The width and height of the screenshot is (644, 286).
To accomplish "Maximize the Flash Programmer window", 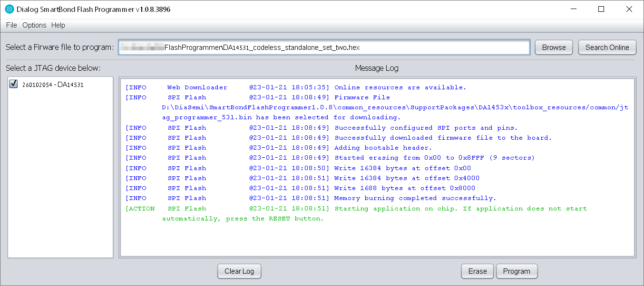I will point(601,9).
